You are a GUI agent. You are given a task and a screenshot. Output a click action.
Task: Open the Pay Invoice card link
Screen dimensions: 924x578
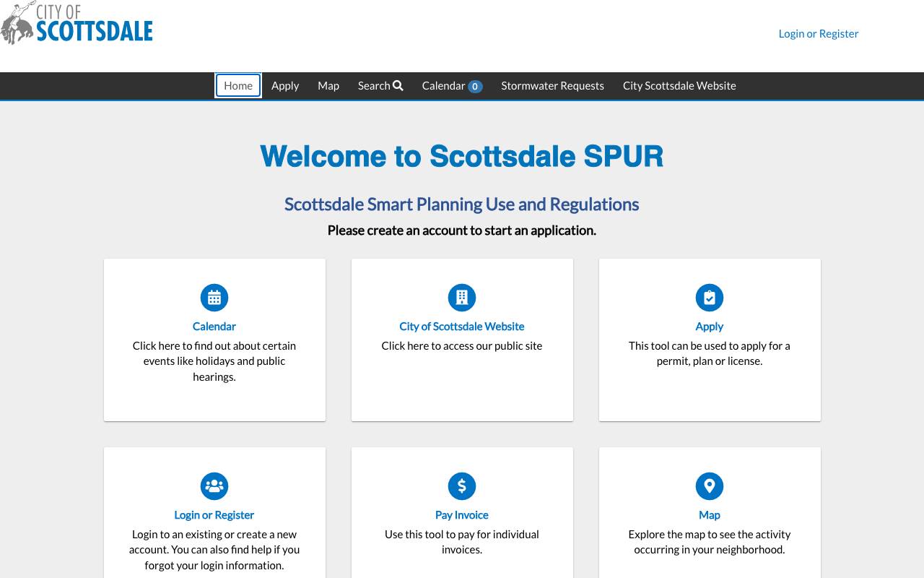click(462, 515)
